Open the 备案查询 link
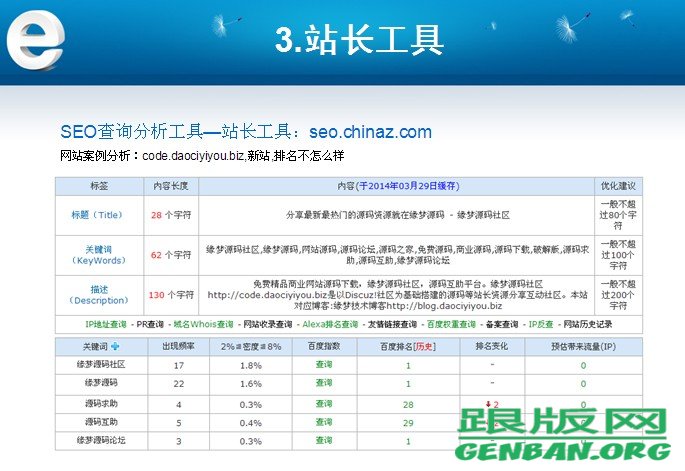Viewport: 685px width, 471px height. click(502, 324)
